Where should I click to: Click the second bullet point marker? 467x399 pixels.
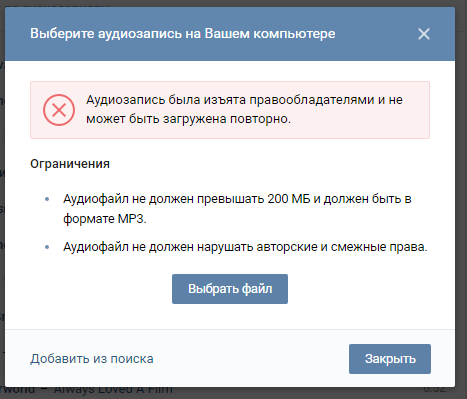click(x=47, y=247)
